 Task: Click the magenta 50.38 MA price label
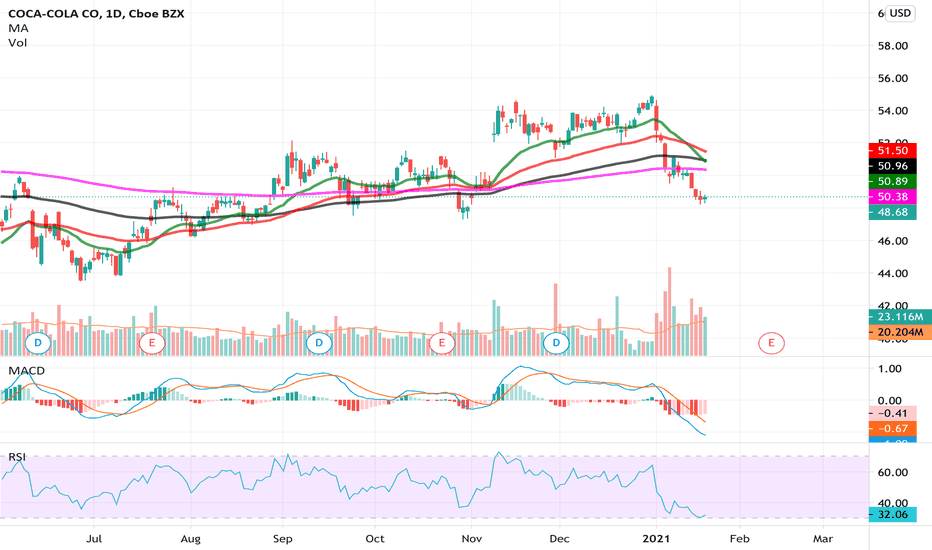click(x=892, y=197)
